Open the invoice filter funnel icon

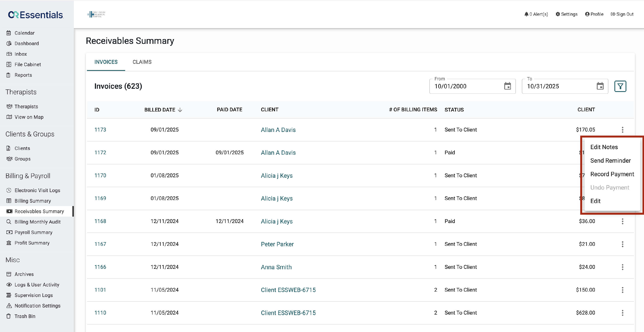click(x=620, y=86)
